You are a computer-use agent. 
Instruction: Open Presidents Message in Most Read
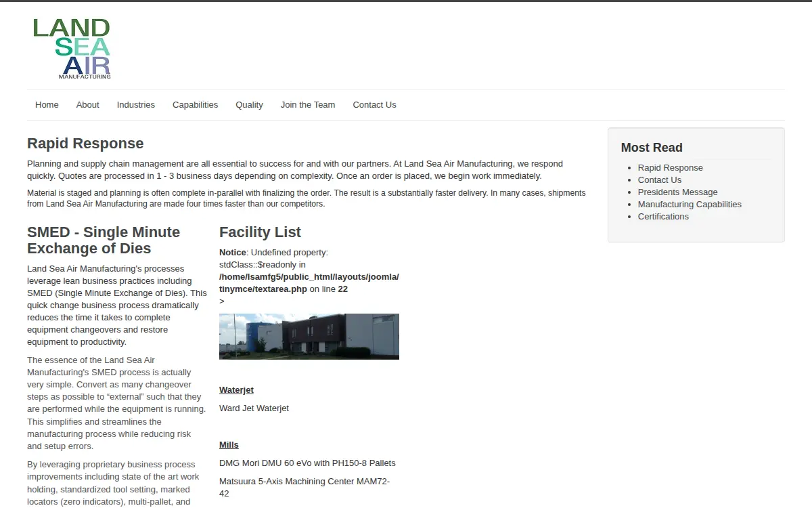(x=677, y=192)
